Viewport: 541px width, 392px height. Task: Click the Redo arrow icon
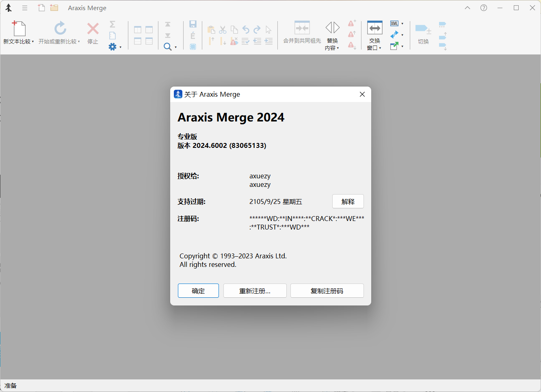[257, 30]
